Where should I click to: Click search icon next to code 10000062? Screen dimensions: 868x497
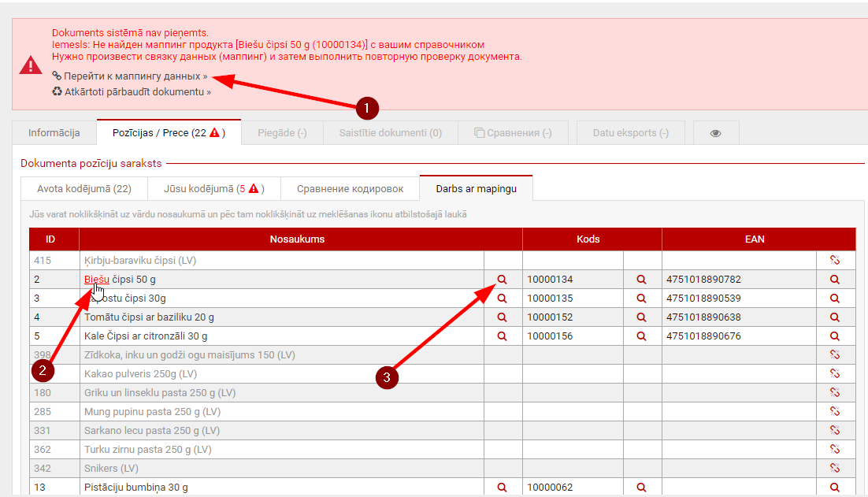[642, 488]
